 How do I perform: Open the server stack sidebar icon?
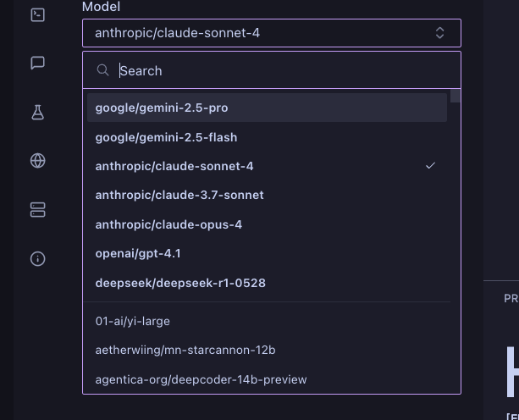tap(37, 210)
